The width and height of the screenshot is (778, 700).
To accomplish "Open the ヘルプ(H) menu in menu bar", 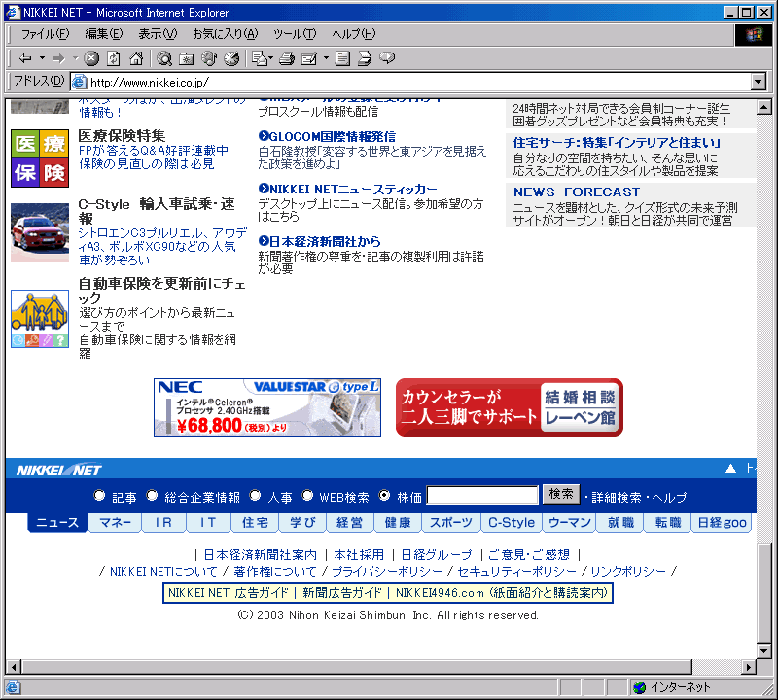I will coord(354,34).
